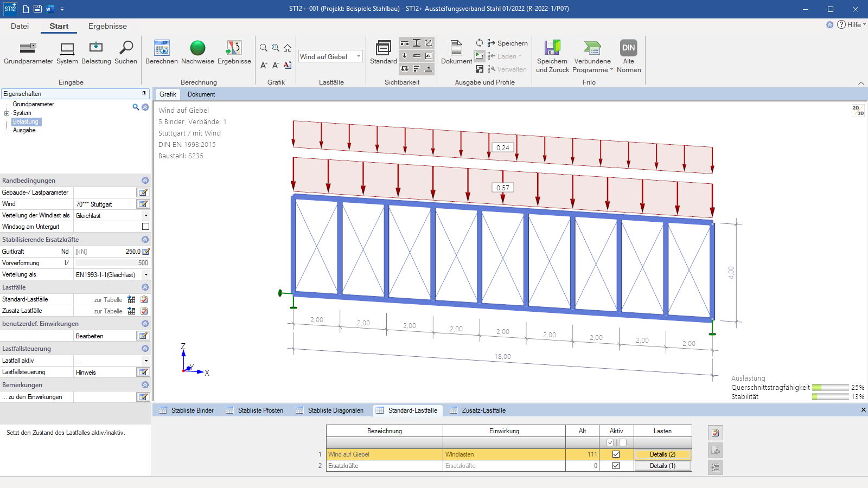Collapse the Lastfallsteuerung section

point(145,349)
